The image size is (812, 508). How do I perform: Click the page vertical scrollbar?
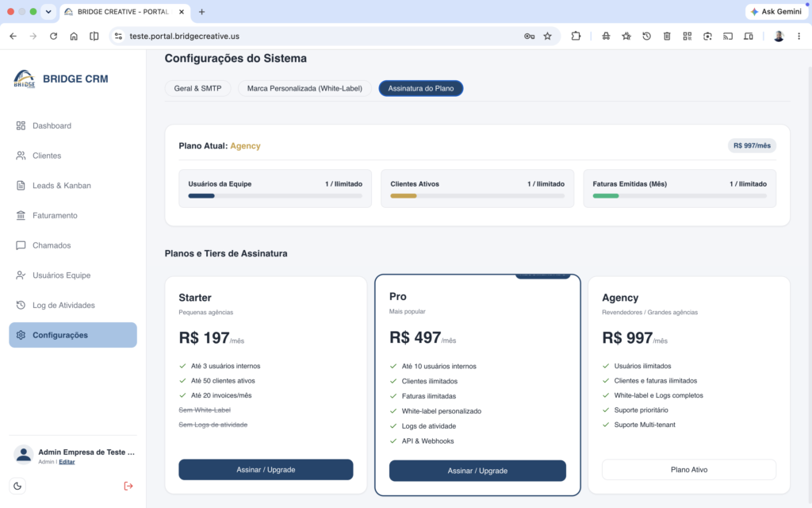(x=808, y=279)
